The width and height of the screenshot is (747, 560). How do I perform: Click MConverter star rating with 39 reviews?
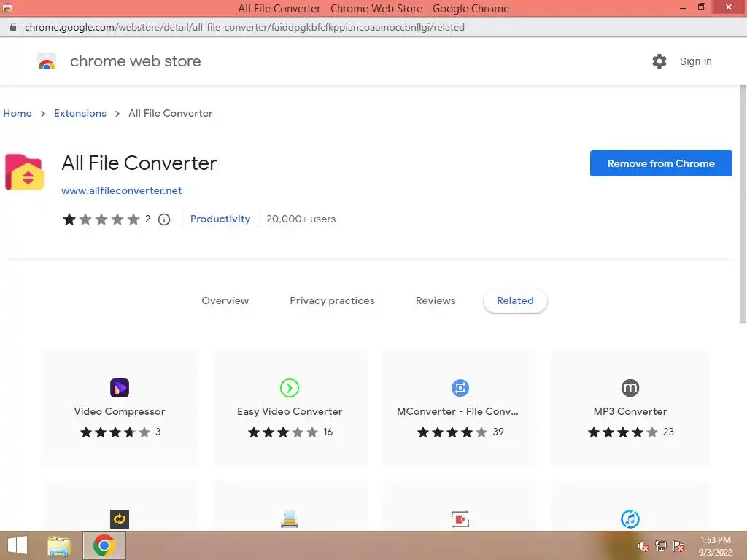[452, 432]
